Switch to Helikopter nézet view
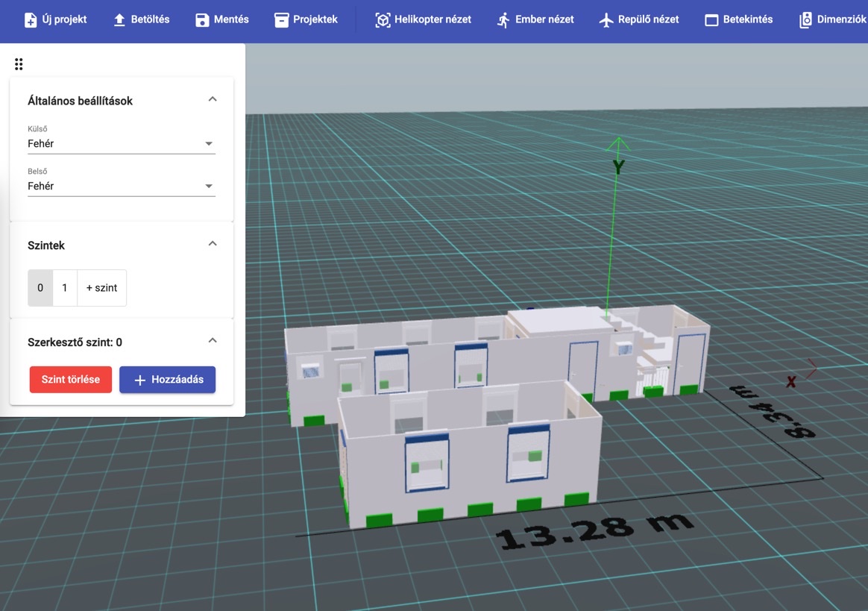The width and height of the screenshot is (868, 611). point(424,20)
